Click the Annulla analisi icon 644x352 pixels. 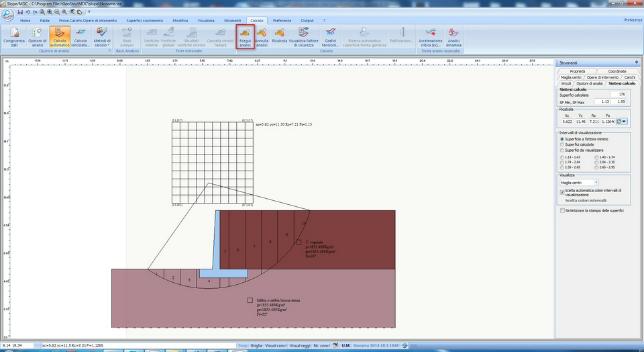click(x=262, y=37)
